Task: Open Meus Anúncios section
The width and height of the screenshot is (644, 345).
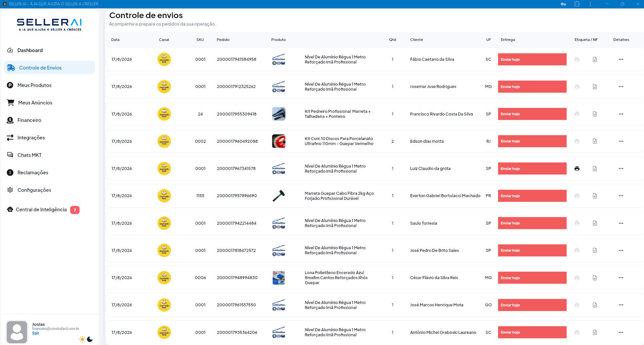Action: (35, 103)
